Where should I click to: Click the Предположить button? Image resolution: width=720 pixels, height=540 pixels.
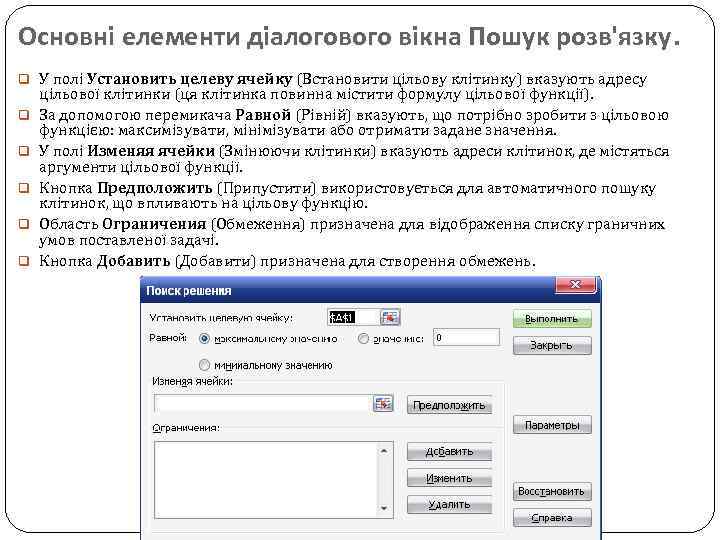(x=449, y=405)
